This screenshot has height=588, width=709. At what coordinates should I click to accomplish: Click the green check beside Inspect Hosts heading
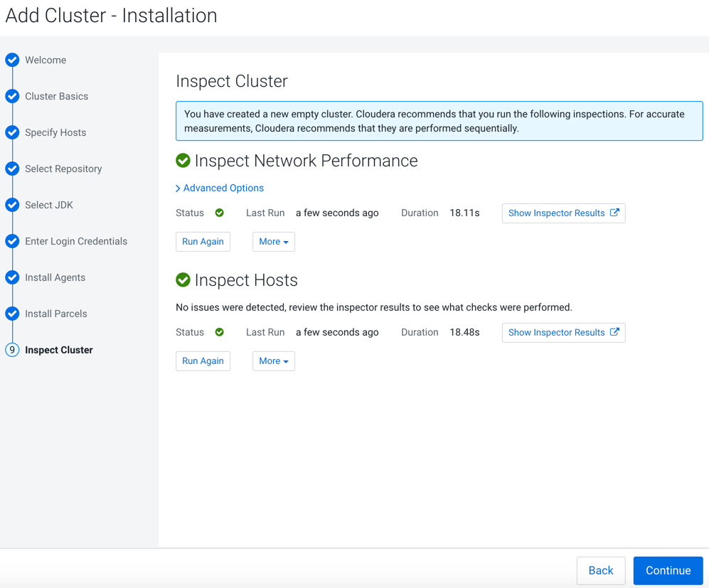[x=183, y=280]
